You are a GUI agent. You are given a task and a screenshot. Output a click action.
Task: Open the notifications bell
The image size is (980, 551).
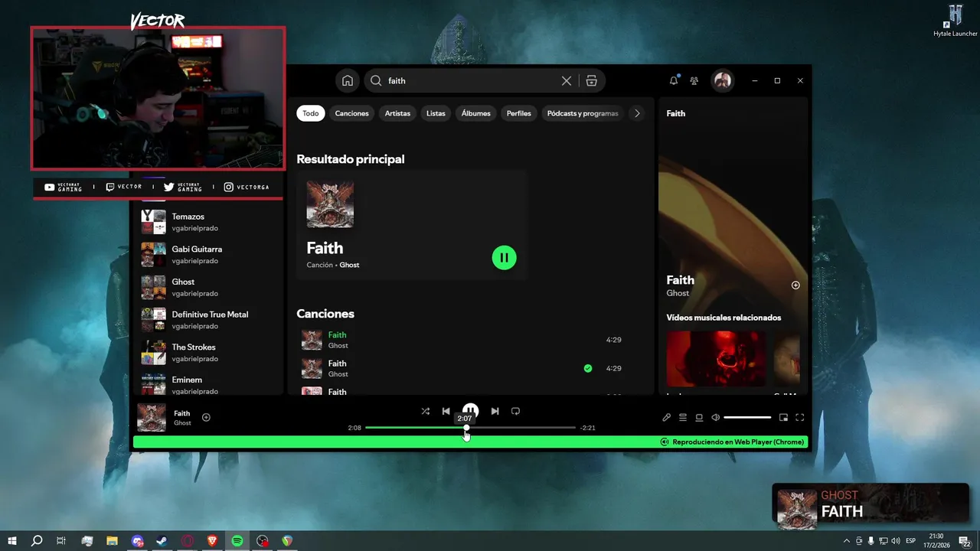(x=674, y=80)
